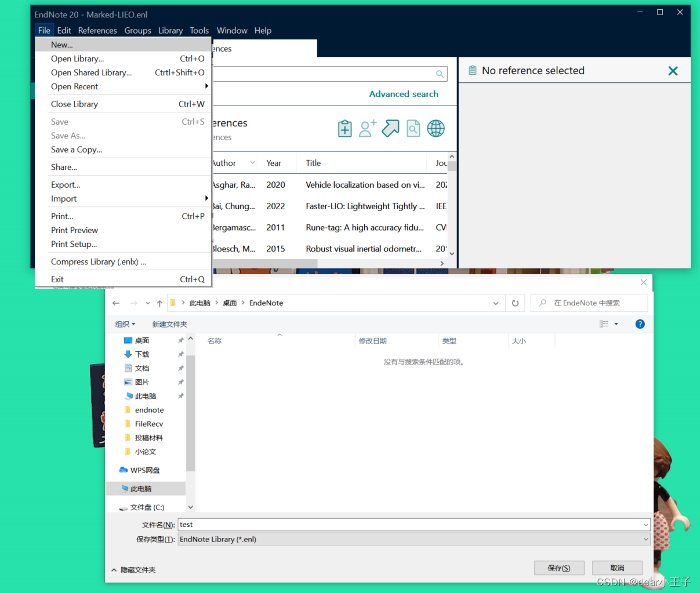Open the Author column dropdown arrow
The width and height of the screenshot is (700, 593).
click(252, 163)
